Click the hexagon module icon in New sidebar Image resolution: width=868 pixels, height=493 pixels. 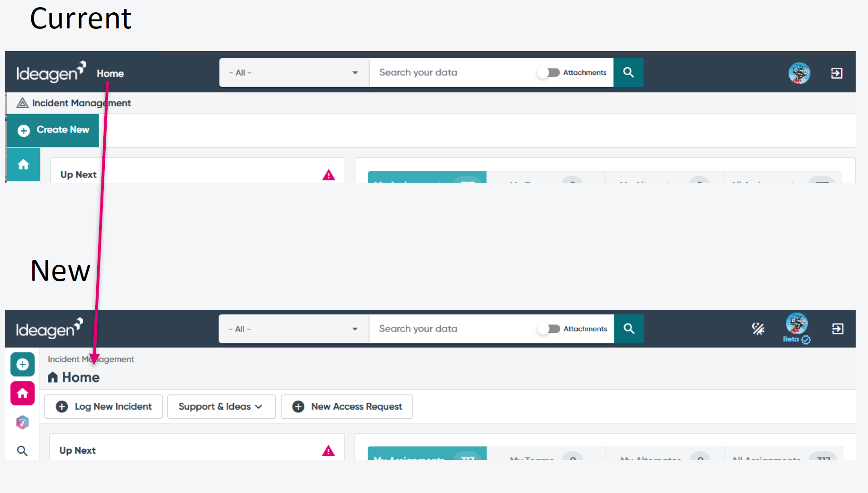pyautogui.click(x=22, y=422)
